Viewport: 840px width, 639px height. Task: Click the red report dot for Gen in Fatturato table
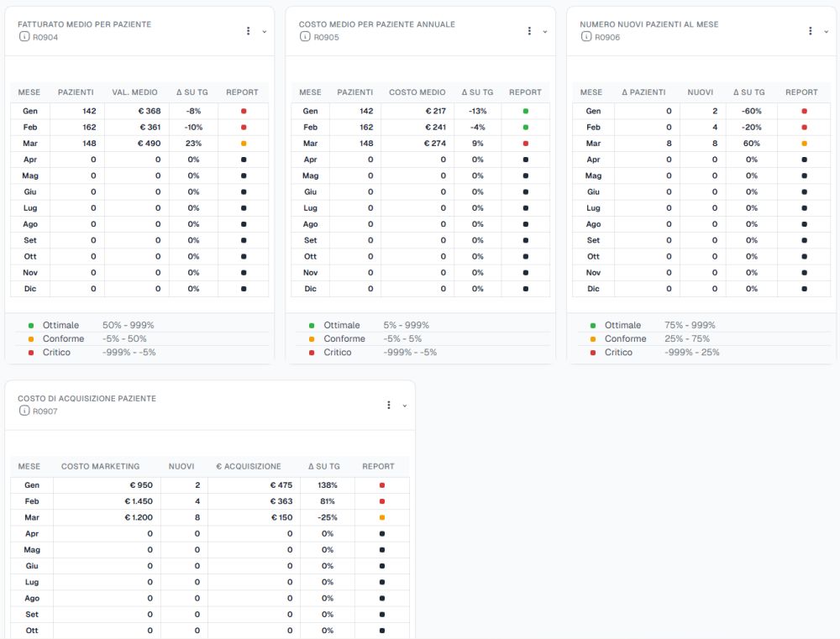pyautogui.click(x=244, y=111)
